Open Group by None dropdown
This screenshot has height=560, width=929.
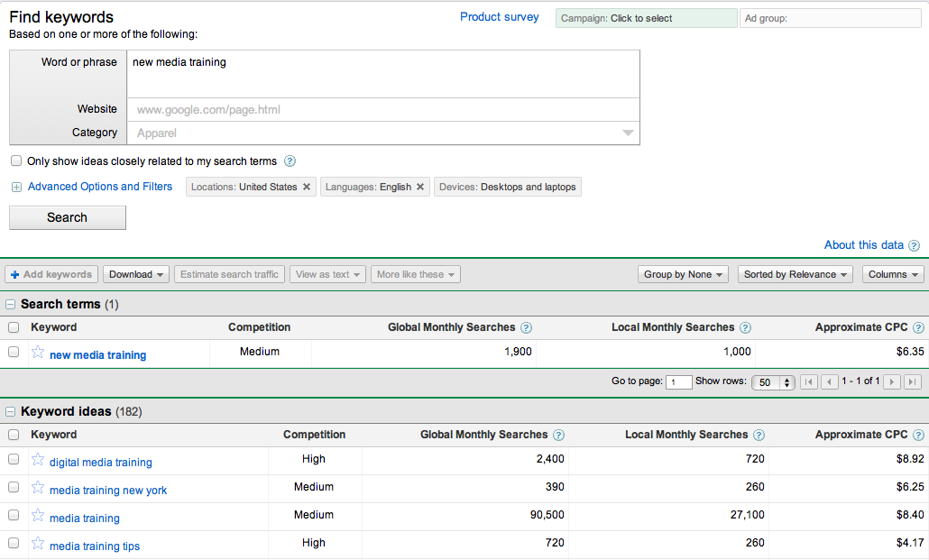(x=683, y=274)
